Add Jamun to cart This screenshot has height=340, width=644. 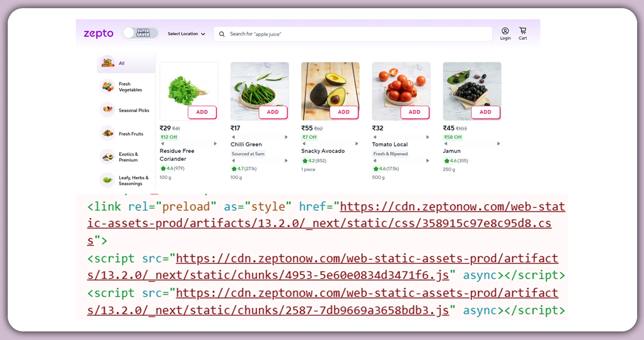coord(485,112)
